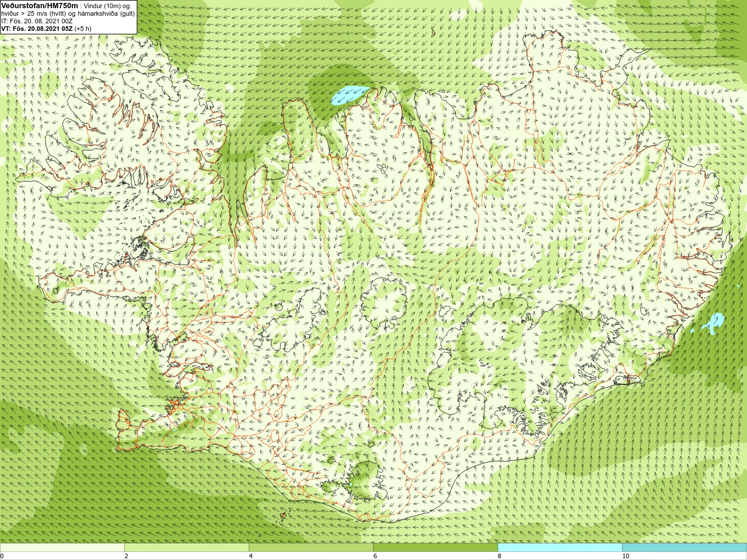Click the cyan strong-wind patch off the north coast
747x560 pixels.
(x=350, y=94)
